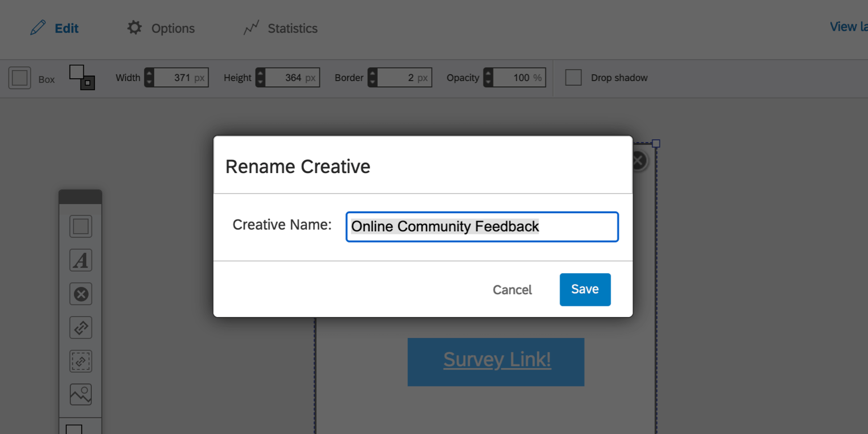Choose the link target tool in toolbox
The width and height of the screenshot is (868, 434).
click(81, 328)
